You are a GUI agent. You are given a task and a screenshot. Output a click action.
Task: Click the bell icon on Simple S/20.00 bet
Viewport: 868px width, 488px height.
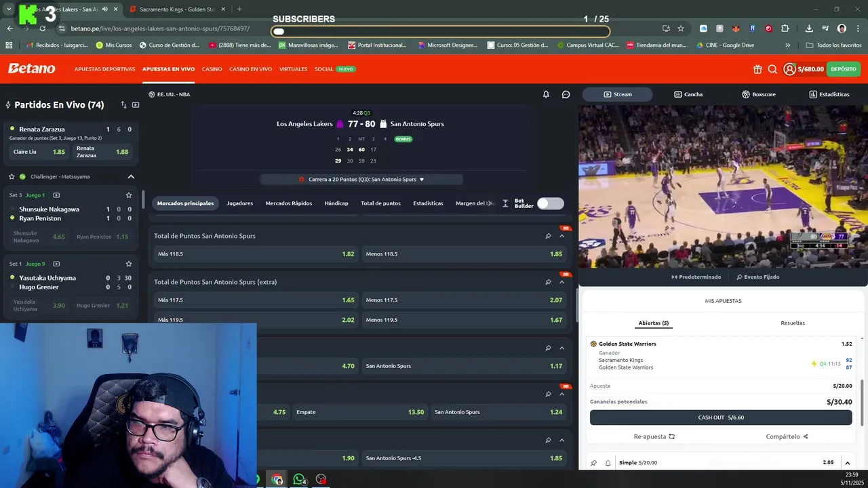(x=608, y=463)
